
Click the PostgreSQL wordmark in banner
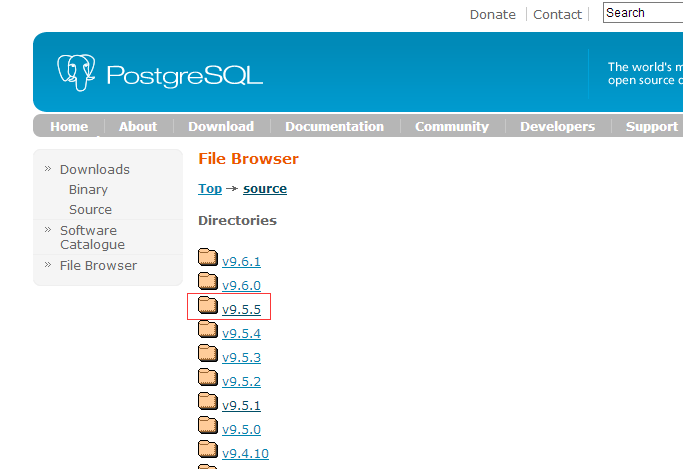pyautogui.click(x=185, y=76)
